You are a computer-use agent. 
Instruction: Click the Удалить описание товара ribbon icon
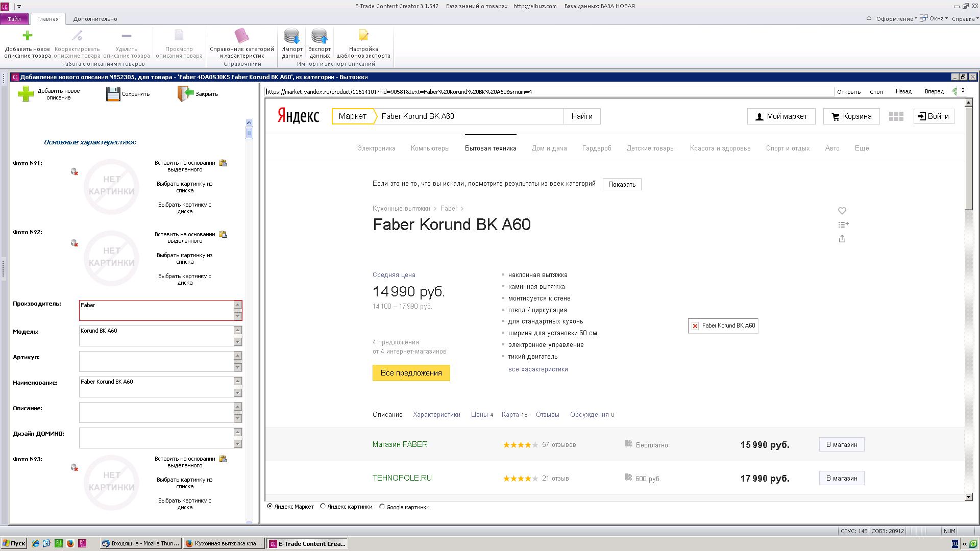pos(127,36)
